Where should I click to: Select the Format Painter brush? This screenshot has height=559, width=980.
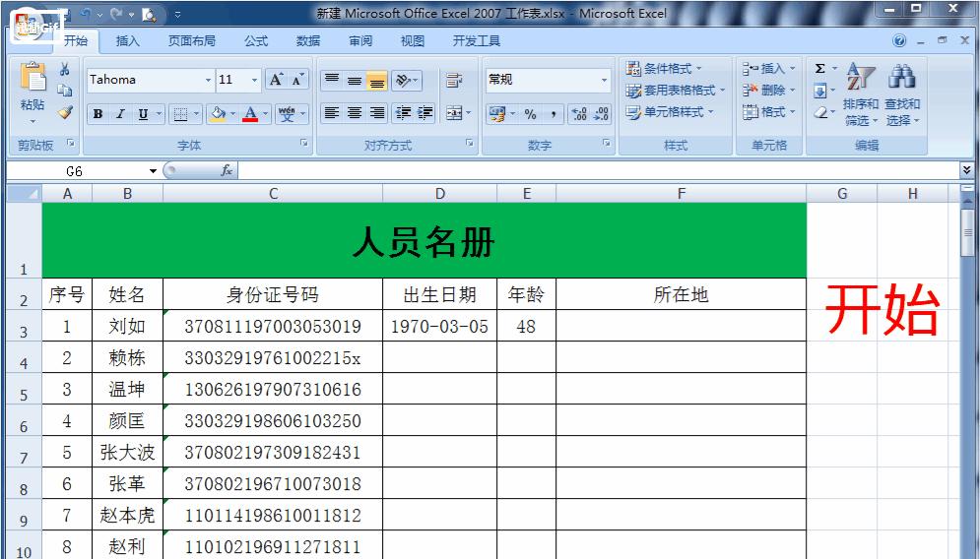click(64, 112)
